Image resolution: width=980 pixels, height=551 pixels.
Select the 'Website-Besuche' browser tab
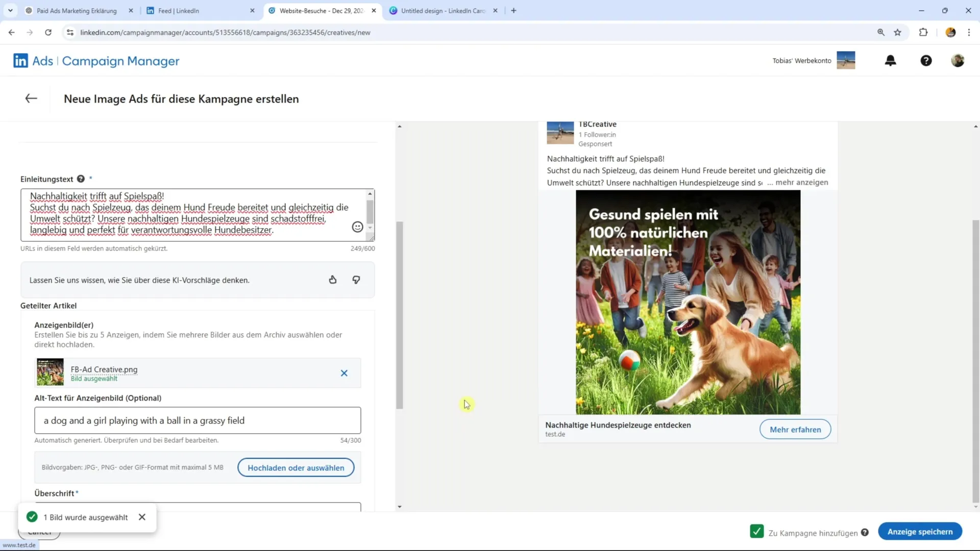pos(322,11)
